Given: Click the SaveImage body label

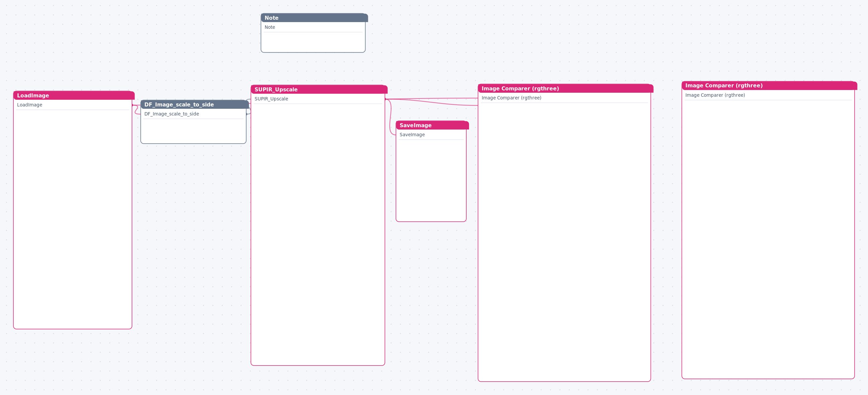Looking at the screenshot, I should pyautogui.click(x=412, y=135).
